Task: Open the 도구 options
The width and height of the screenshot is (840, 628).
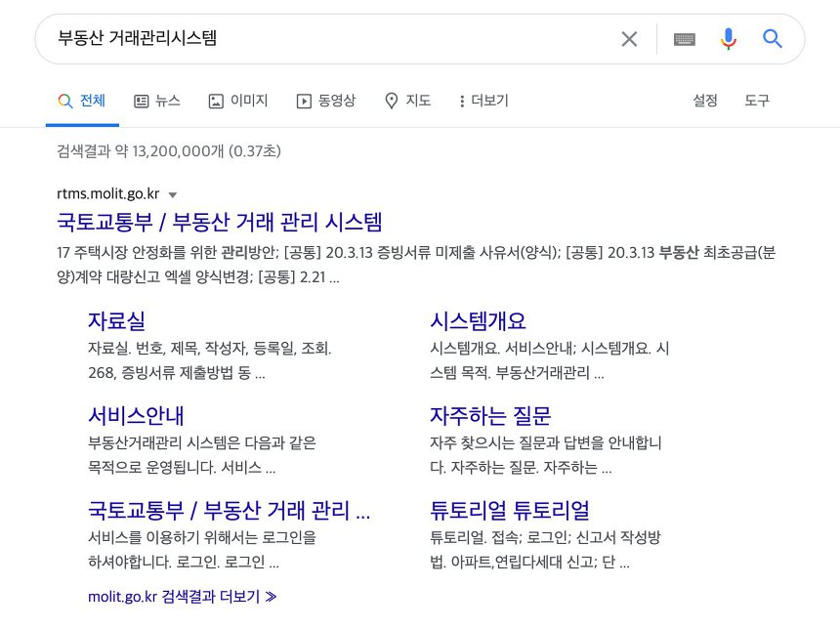Action: 756,101
